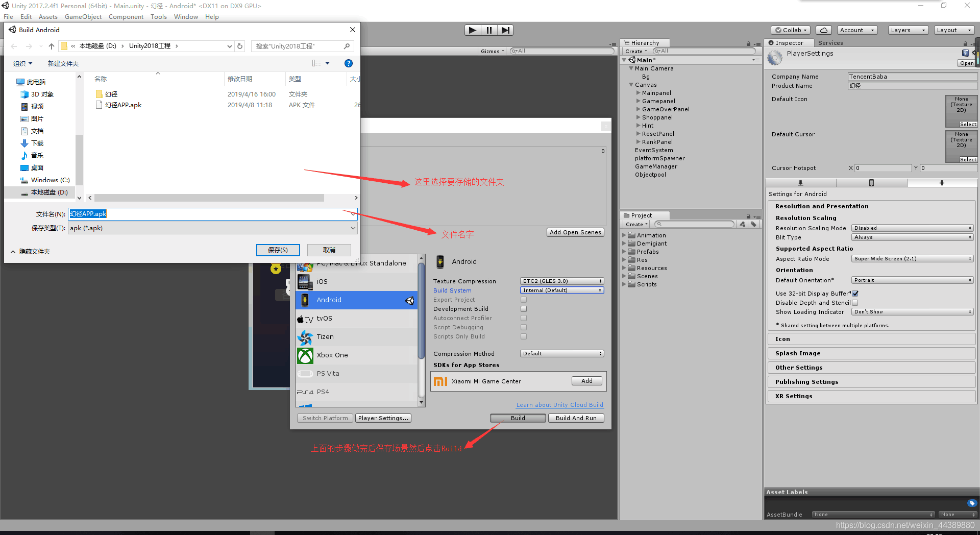Toggle Inspector panel lock icon
The width and height of the screenshot is (980, 535).
click(x=965, y=43)
